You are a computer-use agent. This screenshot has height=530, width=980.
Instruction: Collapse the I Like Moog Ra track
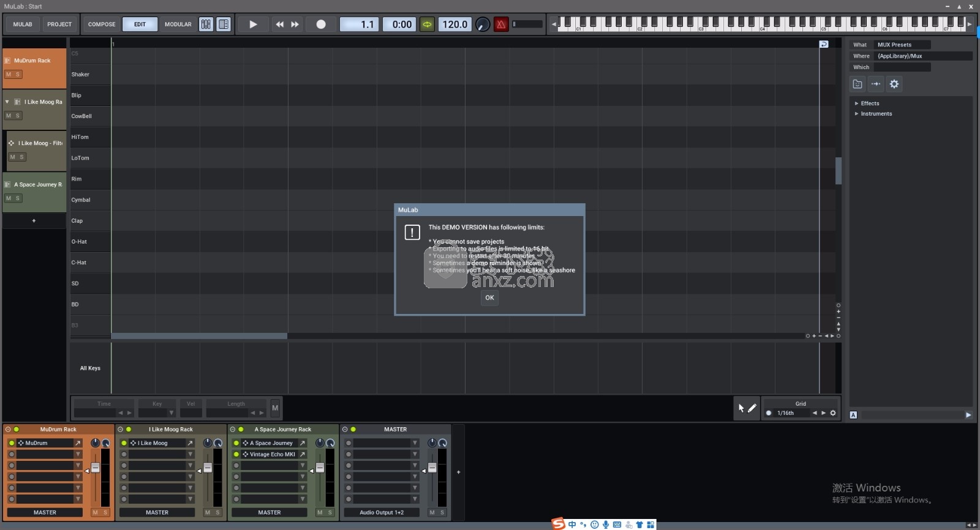(x=7, y=102)
